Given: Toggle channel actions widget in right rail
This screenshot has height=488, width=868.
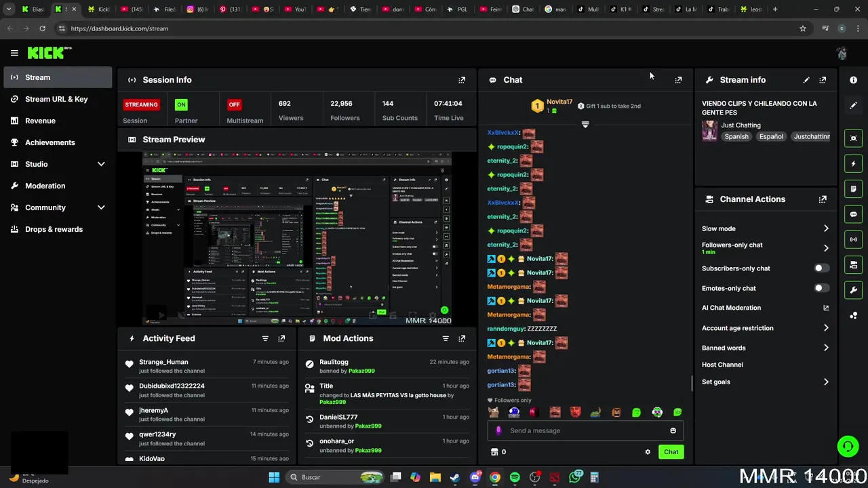Looking at the screenshot, I should [x=853, y=265].
